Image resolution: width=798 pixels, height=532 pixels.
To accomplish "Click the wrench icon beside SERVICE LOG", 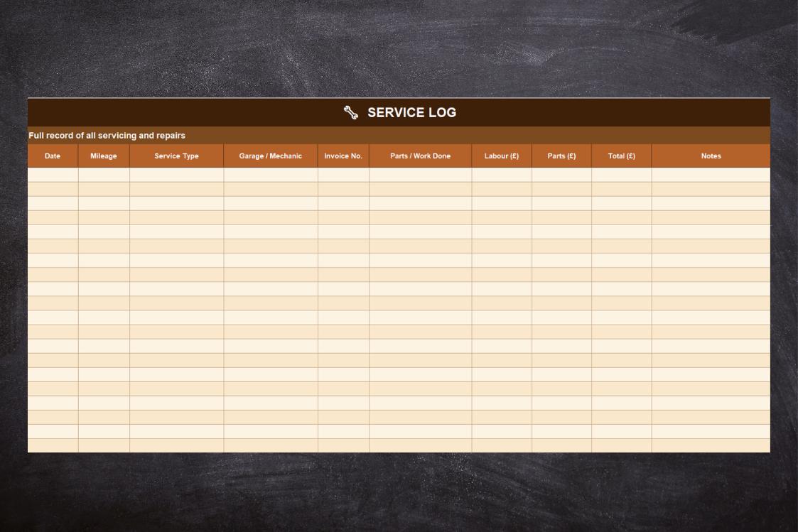I will tap(350, 112).
